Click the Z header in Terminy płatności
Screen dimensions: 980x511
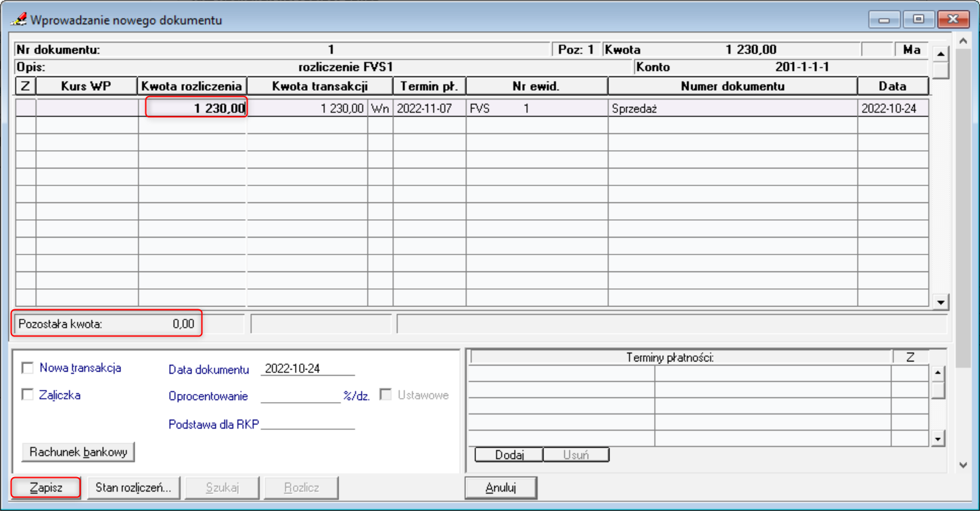click(910, 357)
